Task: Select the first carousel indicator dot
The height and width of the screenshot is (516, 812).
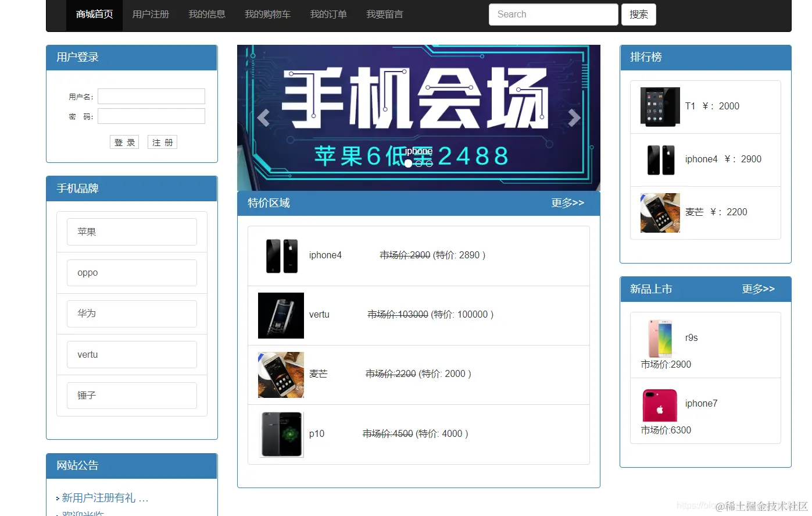Action: click(408, 163)
